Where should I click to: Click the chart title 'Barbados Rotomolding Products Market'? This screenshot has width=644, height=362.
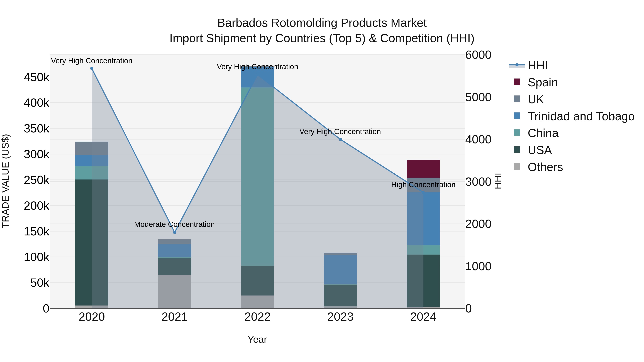click(322, 23)
